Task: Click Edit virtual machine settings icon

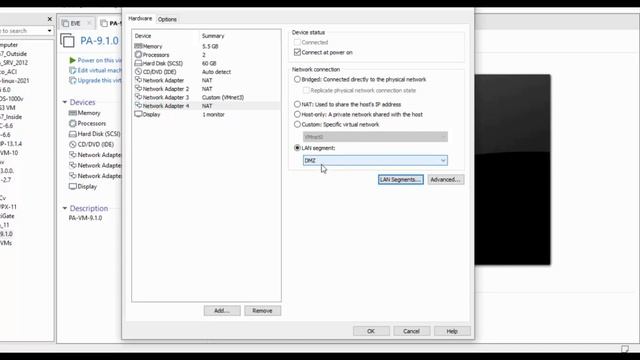Action: point(72,70)
